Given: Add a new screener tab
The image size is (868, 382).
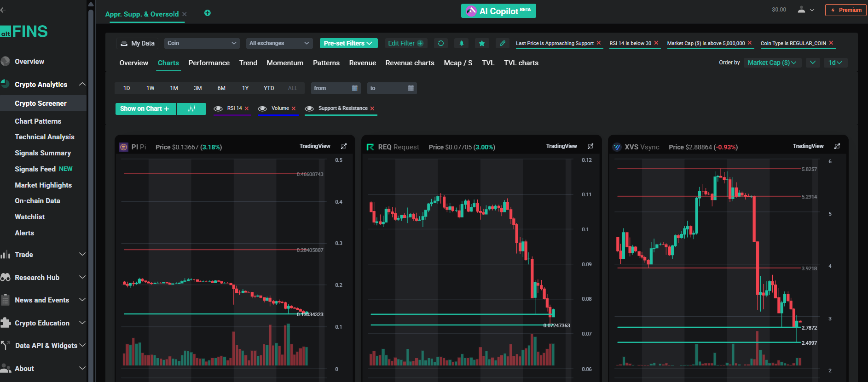Looking at the screenshot, I should [208, 13].
